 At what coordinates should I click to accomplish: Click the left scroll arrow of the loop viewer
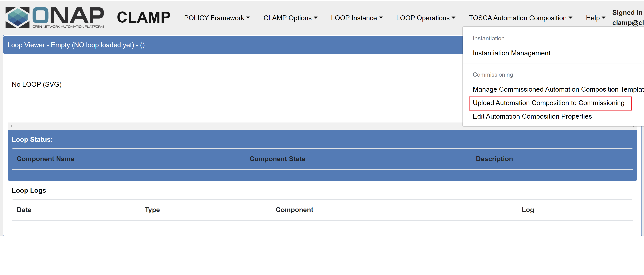(11, 126)
